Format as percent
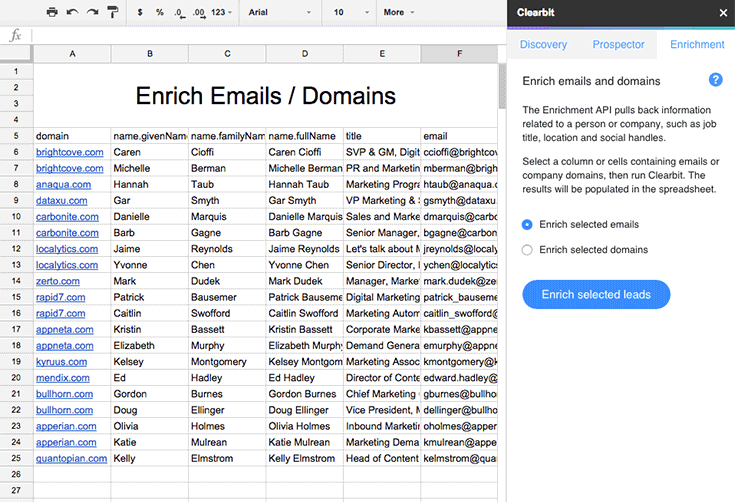 click(x=160, y=12)
